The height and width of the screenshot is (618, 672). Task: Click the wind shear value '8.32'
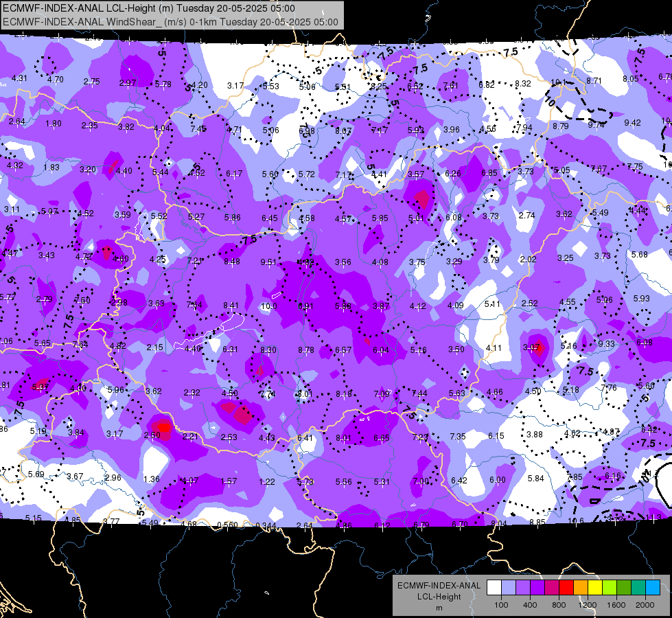point(523,84)
